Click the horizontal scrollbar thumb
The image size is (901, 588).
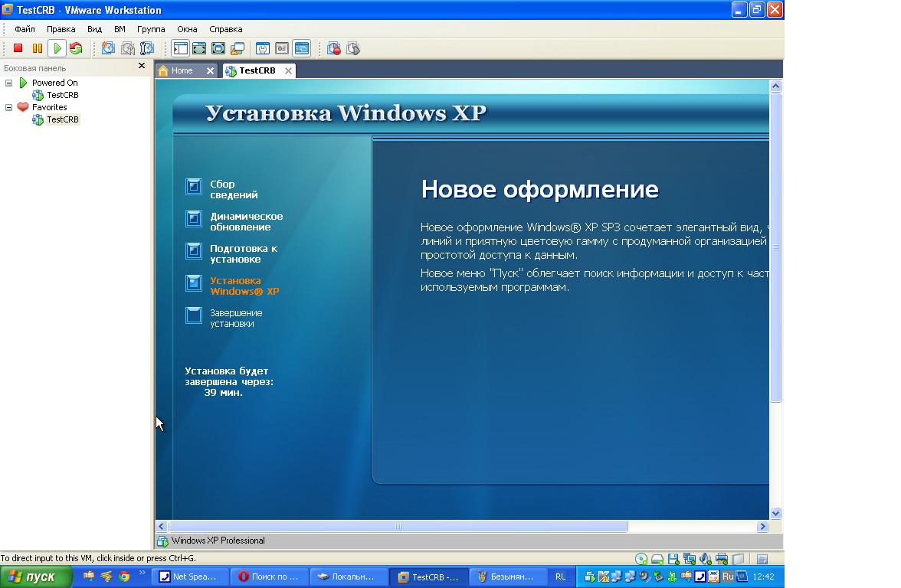tap(398, 526)
